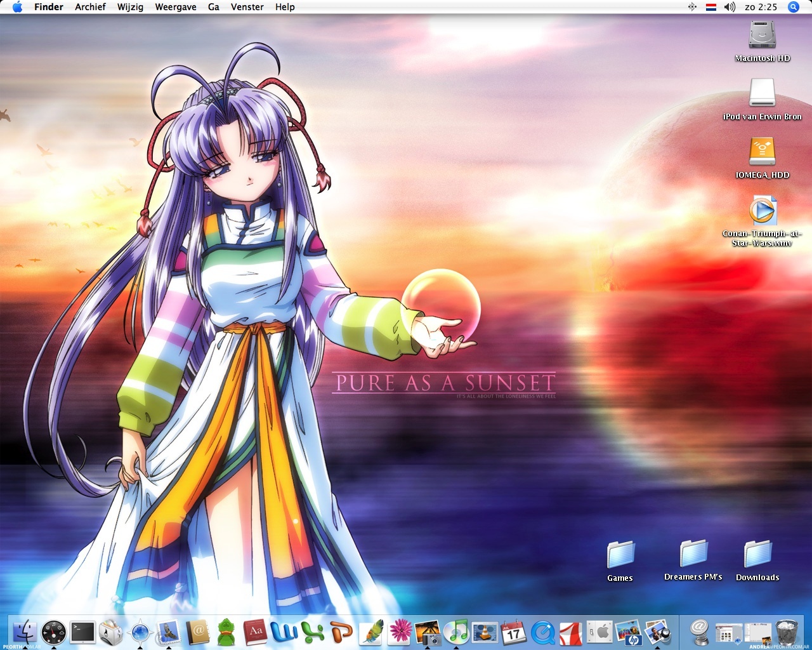812x650 pixels.
Task: Click the @ spring icon in the Dock
Action: coord(699,632)
